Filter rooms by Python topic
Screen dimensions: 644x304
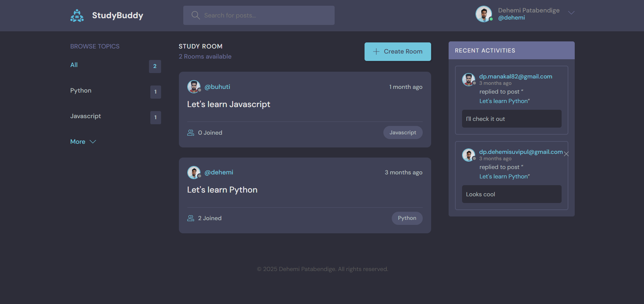pyautogui.click(x=81, y=91)
